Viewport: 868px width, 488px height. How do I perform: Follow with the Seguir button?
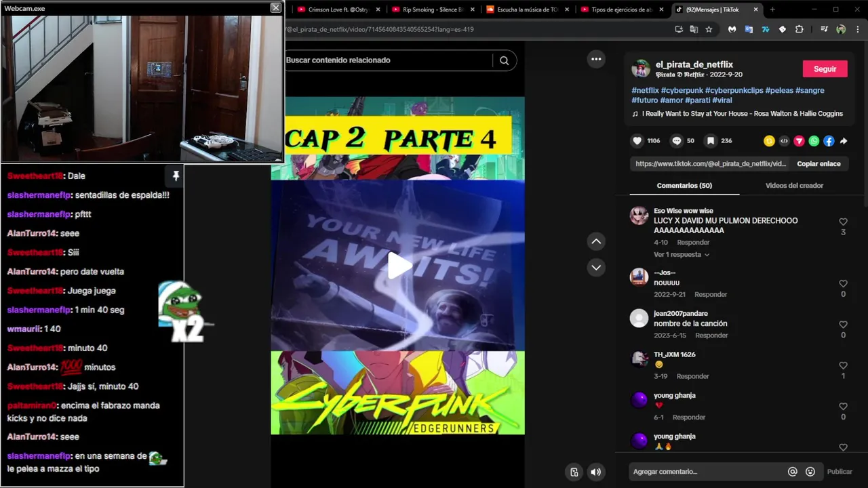click(x=825, y=69)
